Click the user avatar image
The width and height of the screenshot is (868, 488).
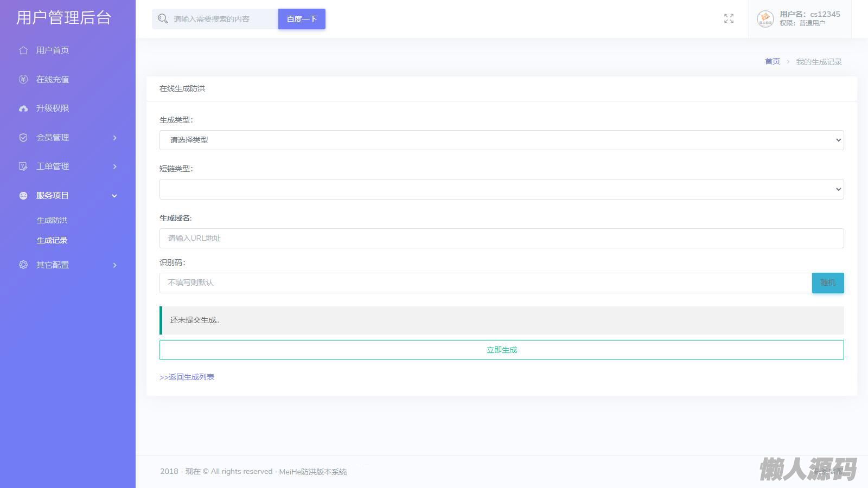(x=765, y=19)
